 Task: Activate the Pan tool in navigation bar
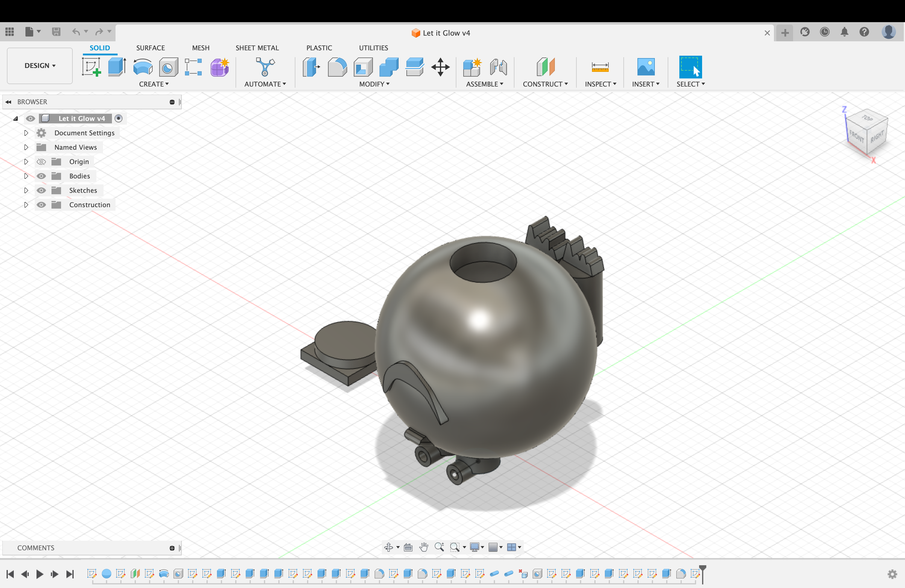click(x=424, y=547)
